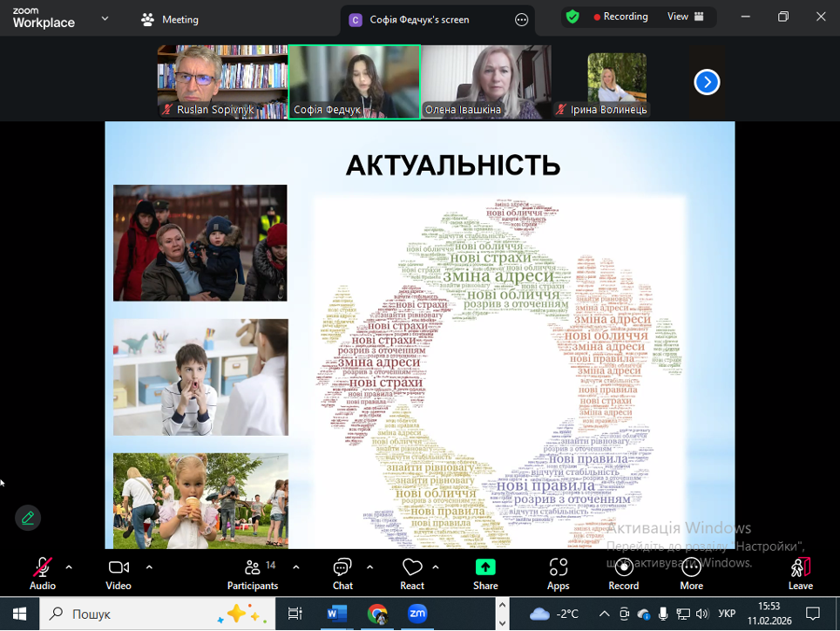840x631 pixels.
Task: Click the Record button in toolbar
Action: tap(624, 573)
